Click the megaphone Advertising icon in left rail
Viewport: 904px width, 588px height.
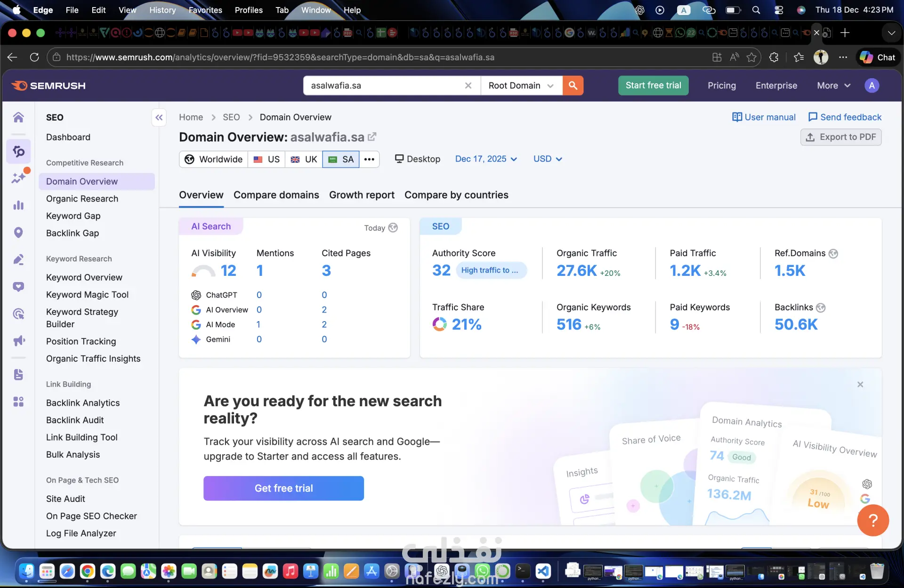[18, 340]
